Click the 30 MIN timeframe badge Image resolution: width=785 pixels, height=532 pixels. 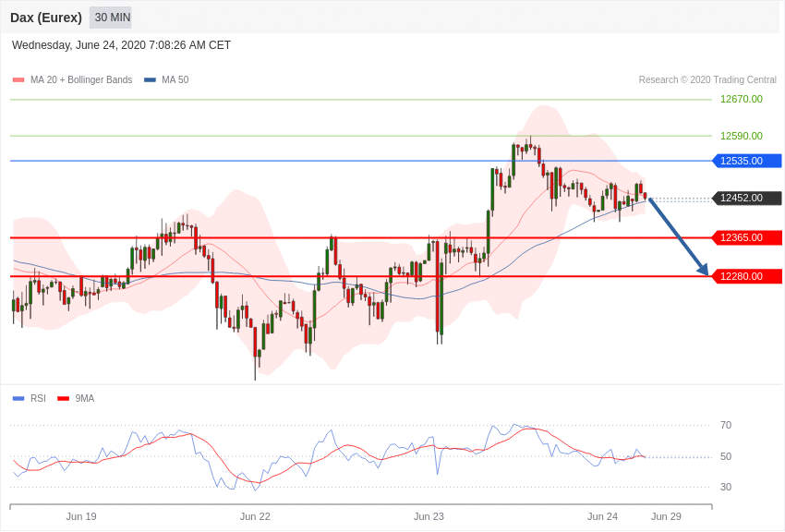click(x=111, y=18)
